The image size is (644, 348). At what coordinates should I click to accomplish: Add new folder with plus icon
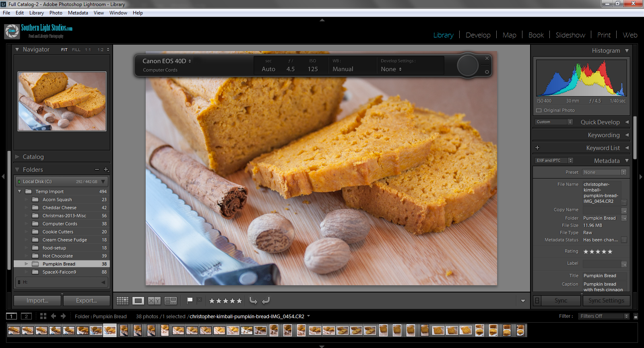106,170
